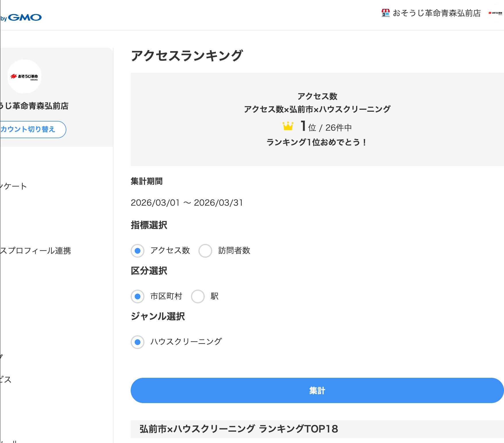The image size is (504, 443).
Task: Click the ジャンル選択 label
Action: 158,316
